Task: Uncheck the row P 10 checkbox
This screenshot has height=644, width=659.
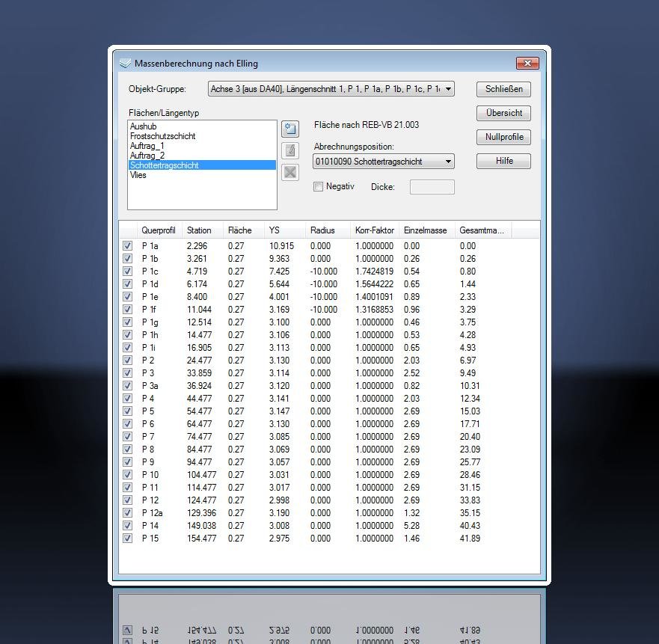Action: (127, 475)
